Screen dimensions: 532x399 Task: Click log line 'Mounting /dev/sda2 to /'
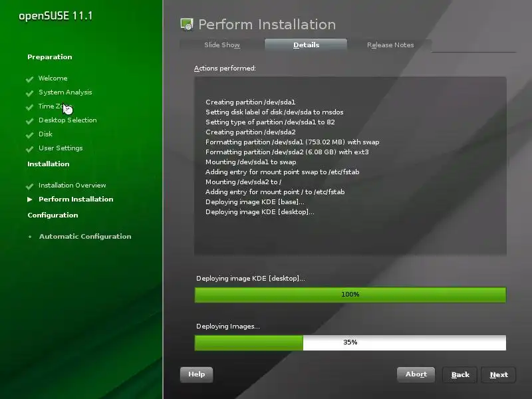243,182
